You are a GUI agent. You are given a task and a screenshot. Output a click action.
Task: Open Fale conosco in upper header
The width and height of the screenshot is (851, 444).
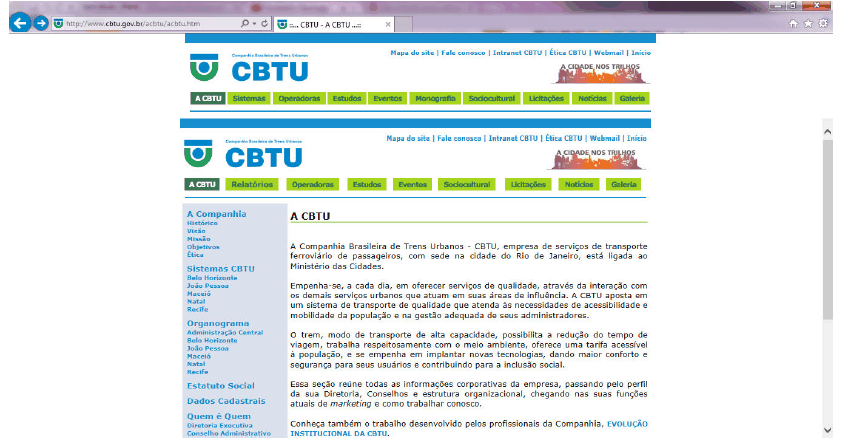[463, 53]
